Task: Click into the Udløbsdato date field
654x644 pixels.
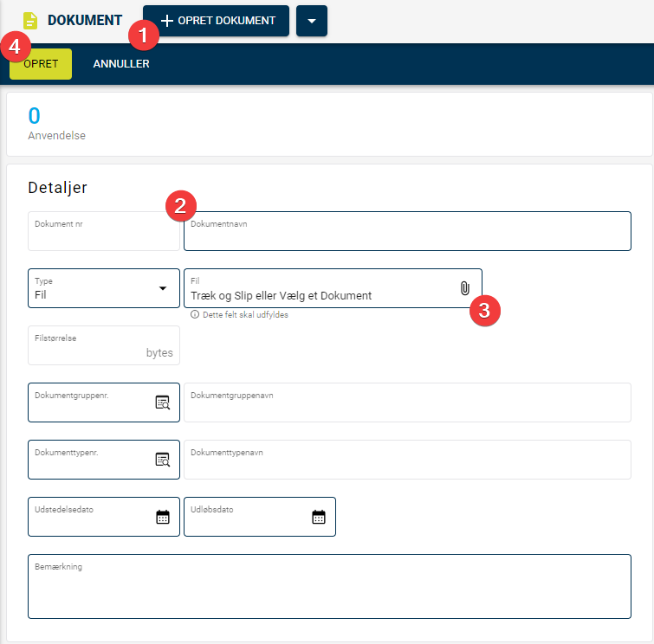Action: pyautogui.click(x=260, y=517)
